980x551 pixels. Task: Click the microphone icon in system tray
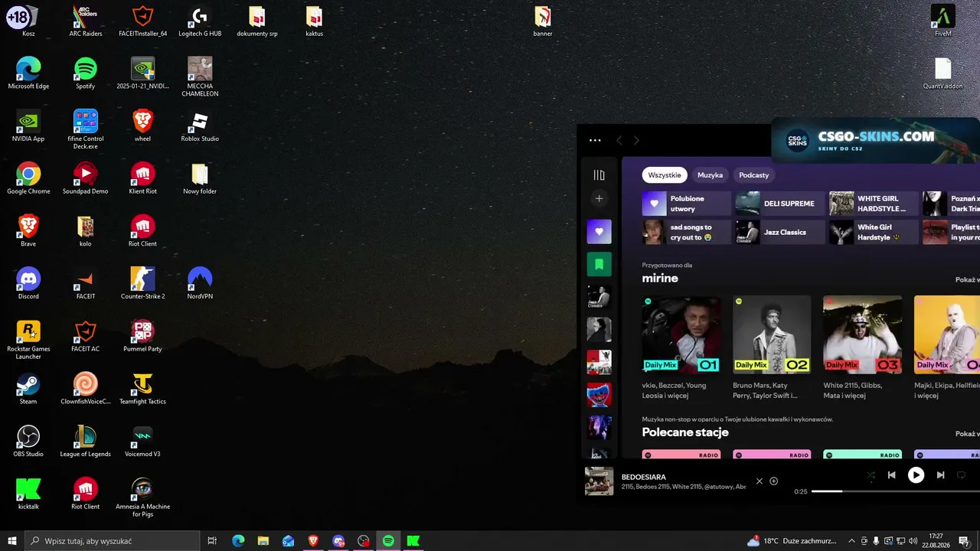point(876,541)
